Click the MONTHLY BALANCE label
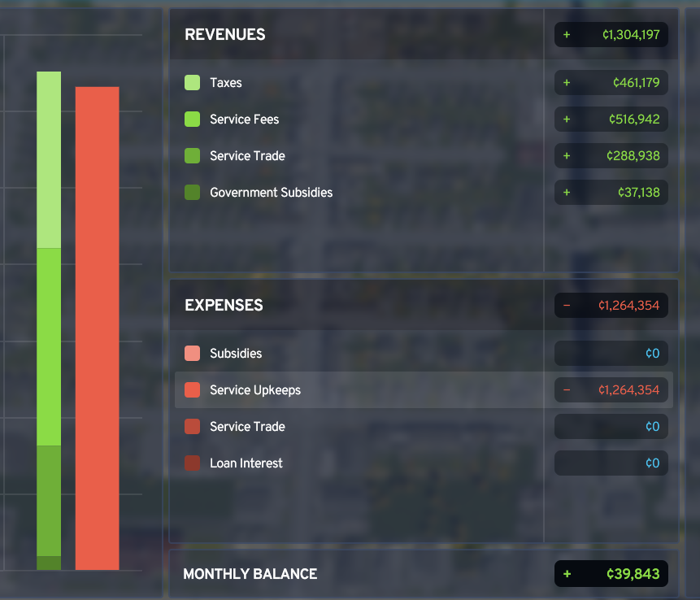 click(250, 574)
